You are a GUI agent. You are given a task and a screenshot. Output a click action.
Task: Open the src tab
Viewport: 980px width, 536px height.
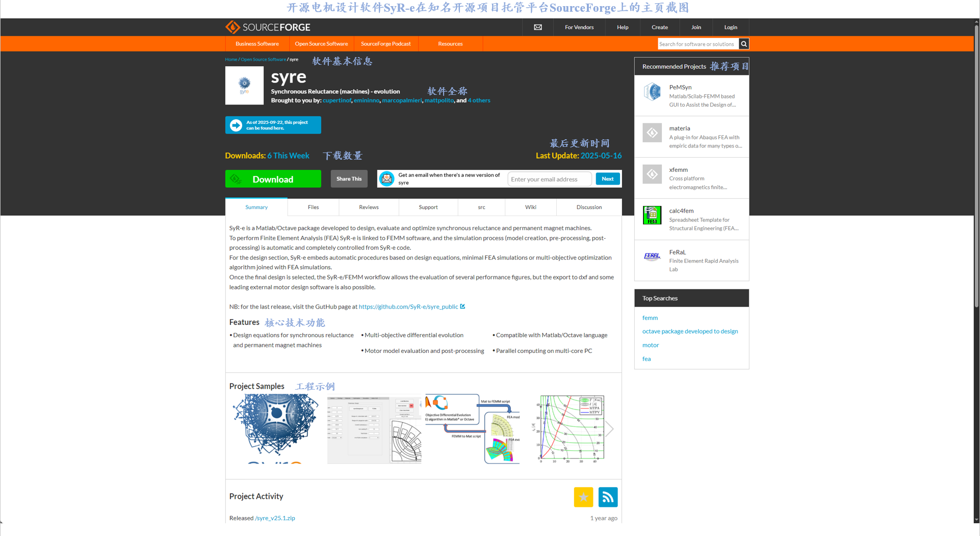481,207
